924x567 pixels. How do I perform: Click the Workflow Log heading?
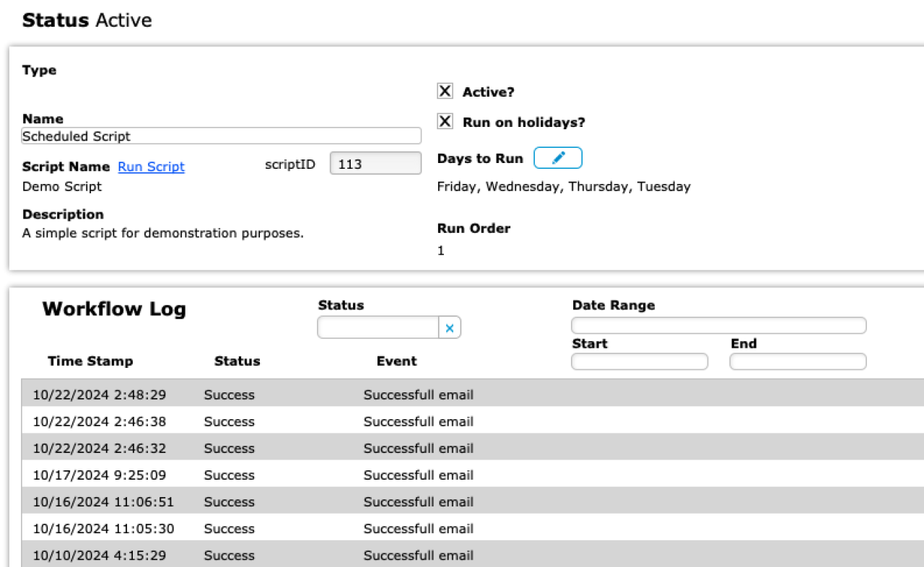[114, 309]
